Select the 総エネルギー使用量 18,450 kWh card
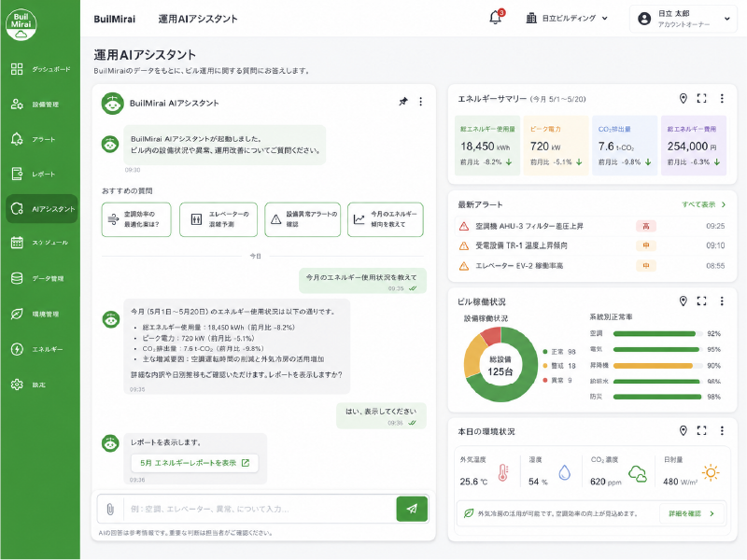The height and width of the screenshot is (560, 747). coord(486,146)
